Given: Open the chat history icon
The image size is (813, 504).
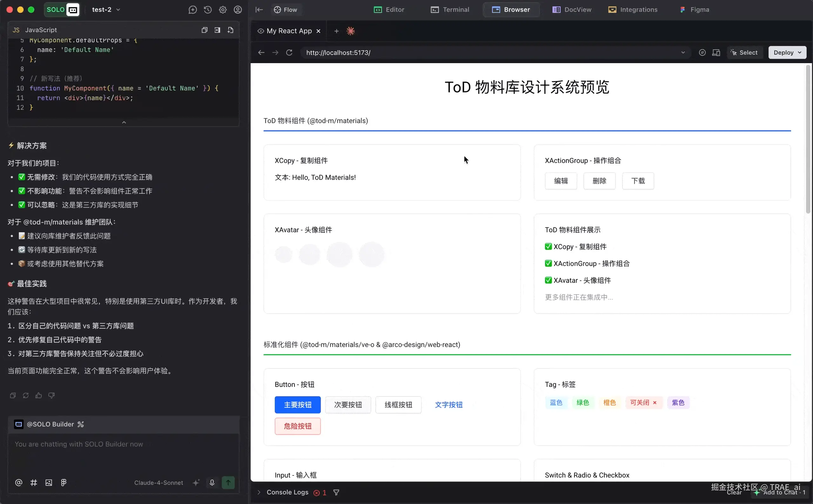Looking at the screenshot, I should [x=208, y=10].
